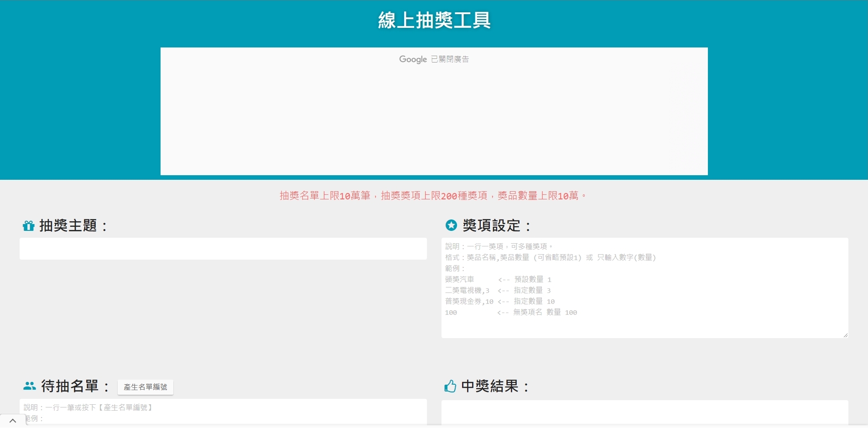This screenshot has height=428, width=868.
Task: Focus the 抽獎主題 input field
Action: [x=223, y=249]
